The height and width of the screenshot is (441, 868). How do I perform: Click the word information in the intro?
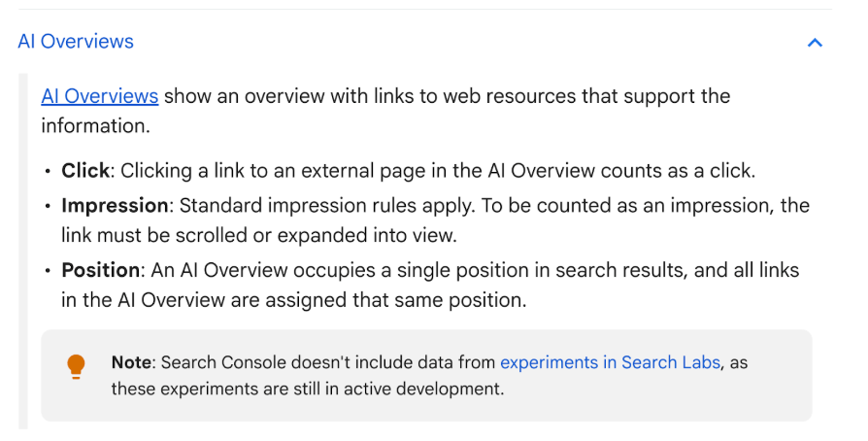(93, 125)
